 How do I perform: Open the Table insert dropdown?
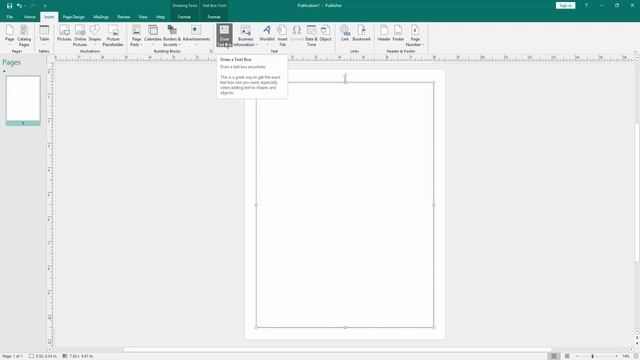(x=44, y=36)
